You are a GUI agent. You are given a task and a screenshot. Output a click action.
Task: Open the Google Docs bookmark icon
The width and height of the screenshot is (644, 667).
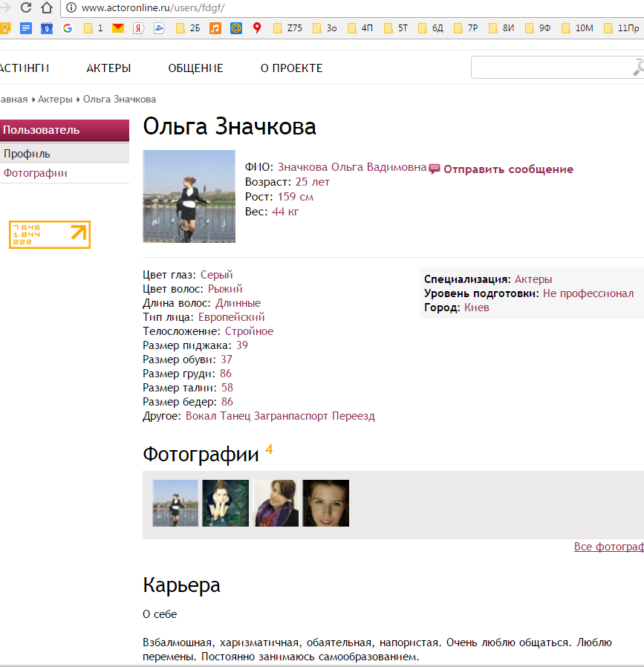(26, 28)
